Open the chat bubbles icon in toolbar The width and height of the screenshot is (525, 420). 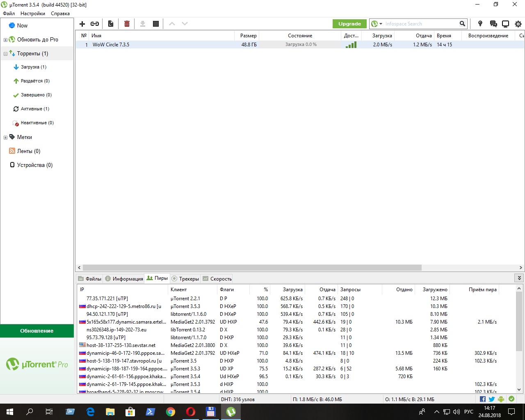(x=493, y=24)
